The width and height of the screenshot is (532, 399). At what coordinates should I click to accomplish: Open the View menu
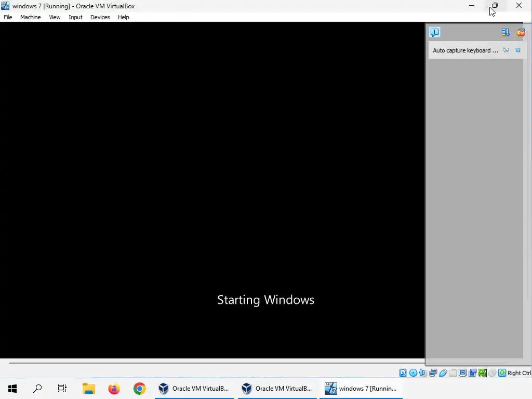[x=54, y=17]
